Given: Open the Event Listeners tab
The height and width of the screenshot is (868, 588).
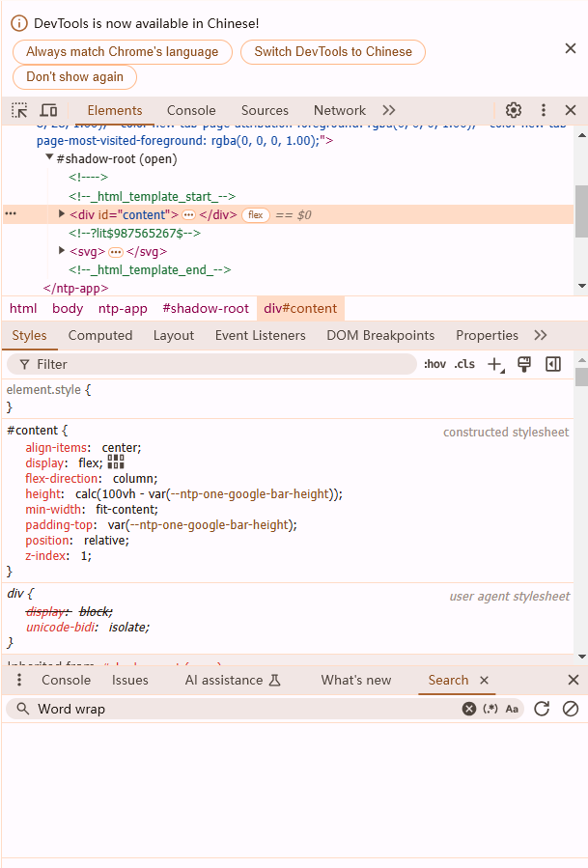Looking at the screenshot, I should pos(261,335).
